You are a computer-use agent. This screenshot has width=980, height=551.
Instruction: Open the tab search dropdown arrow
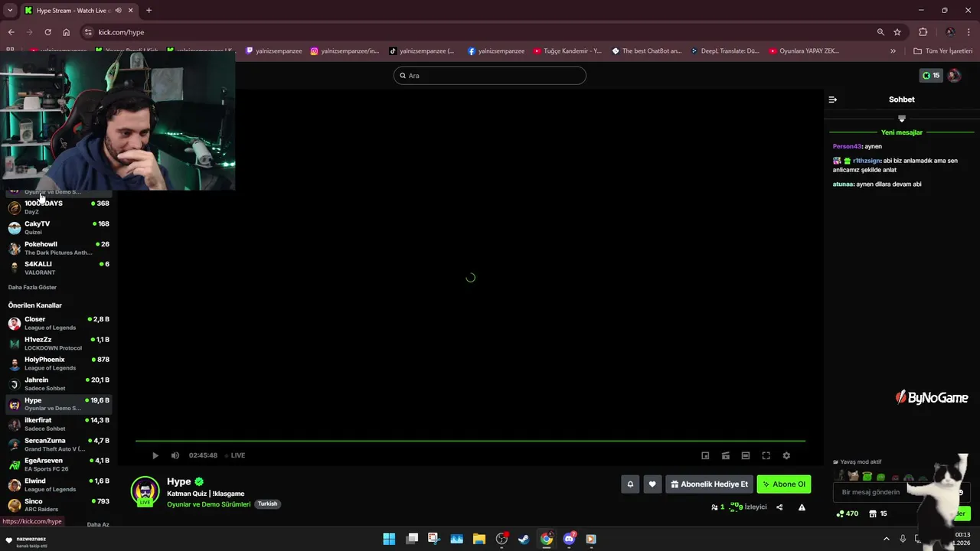(10, 11)
